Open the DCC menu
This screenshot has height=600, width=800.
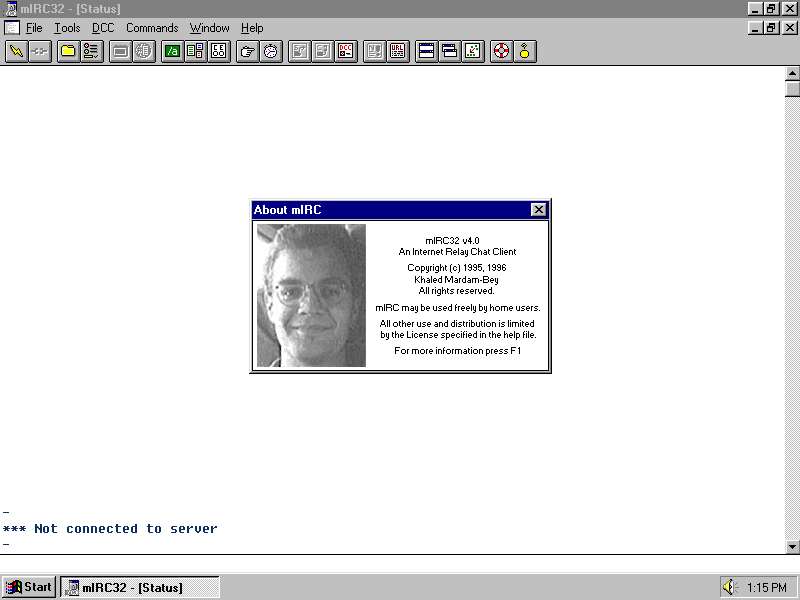click(x=103, y=28)
